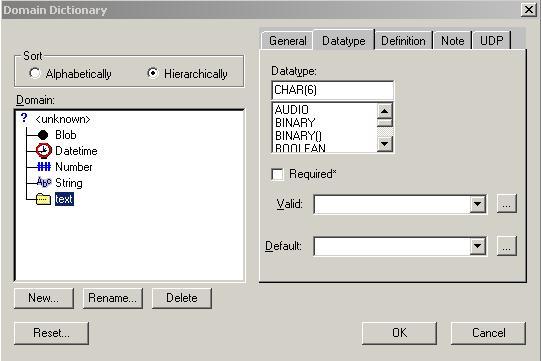Screen dimensions: 541x361
Task: Dismiss with the Cancel button
Action: pyautogui.click(x=489, y=333)
